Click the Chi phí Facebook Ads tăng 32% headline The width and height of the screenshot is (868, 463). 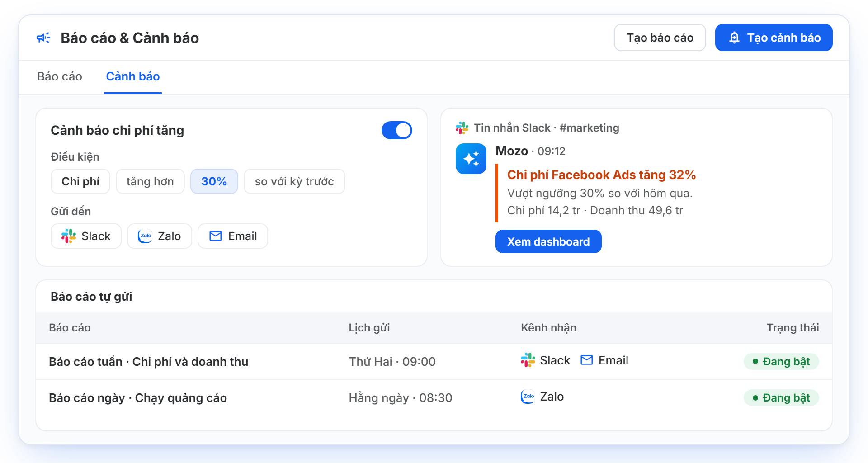click(x=601, y=175)
